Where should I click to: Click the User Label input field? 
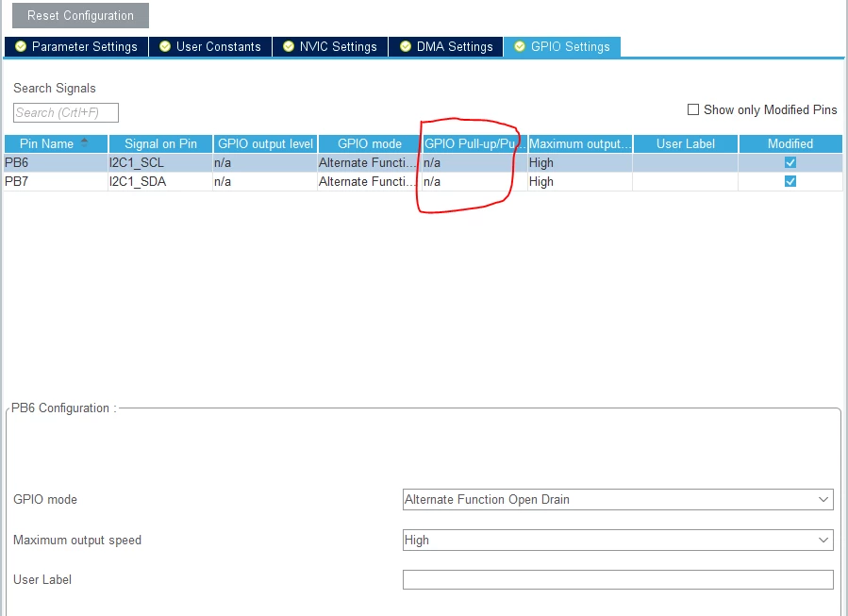[618, 580]
